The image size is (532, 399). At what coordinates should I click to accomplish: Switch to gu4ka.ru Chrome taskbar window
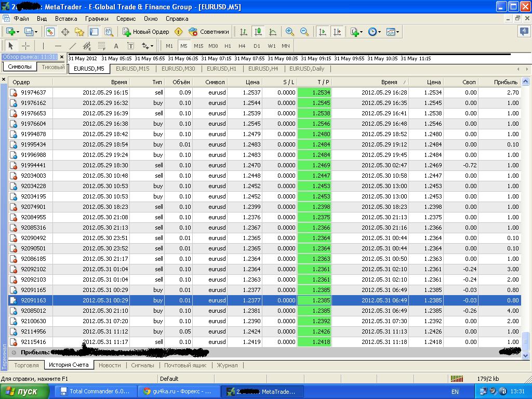(x=179, y=392)
